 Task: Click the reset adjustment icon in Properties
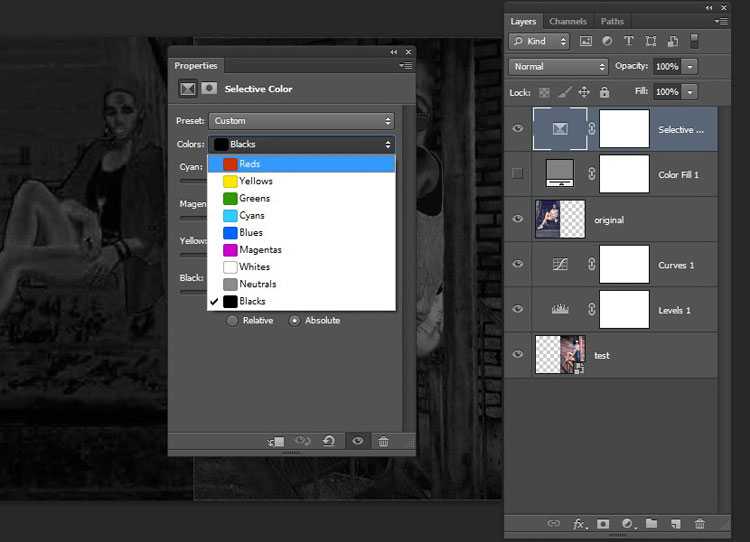[x=329, y=441]
